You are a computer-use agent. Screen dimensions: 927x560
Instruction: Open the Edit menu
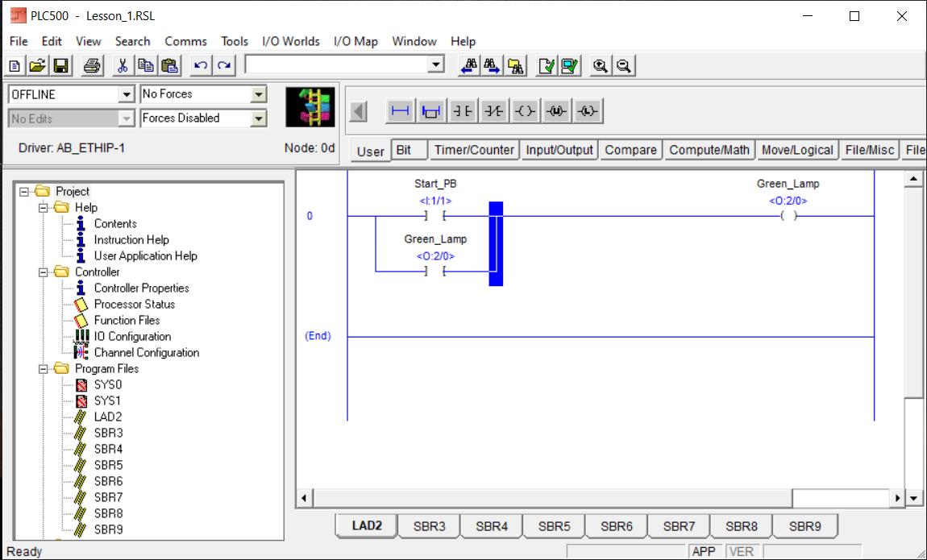[x=52, y=41]
